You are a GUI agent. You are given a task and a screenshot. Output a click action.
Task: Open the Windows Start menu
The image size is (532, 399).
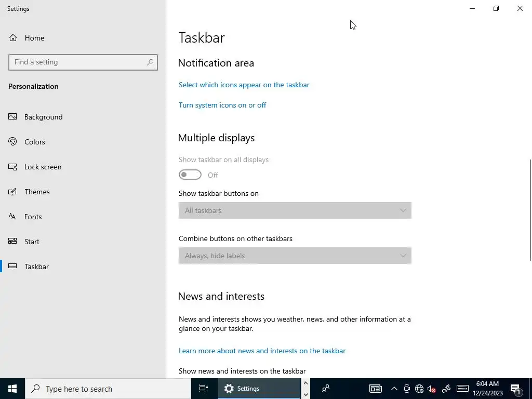pos(12,389)
